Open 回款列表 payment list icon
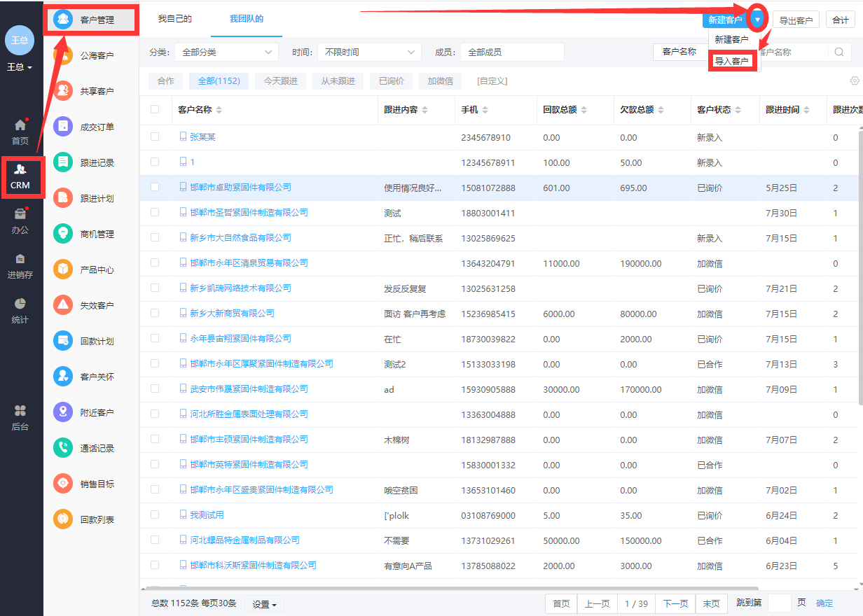This screenshot has height=616, width=863. pyautogui.click(x=63, y=519)
